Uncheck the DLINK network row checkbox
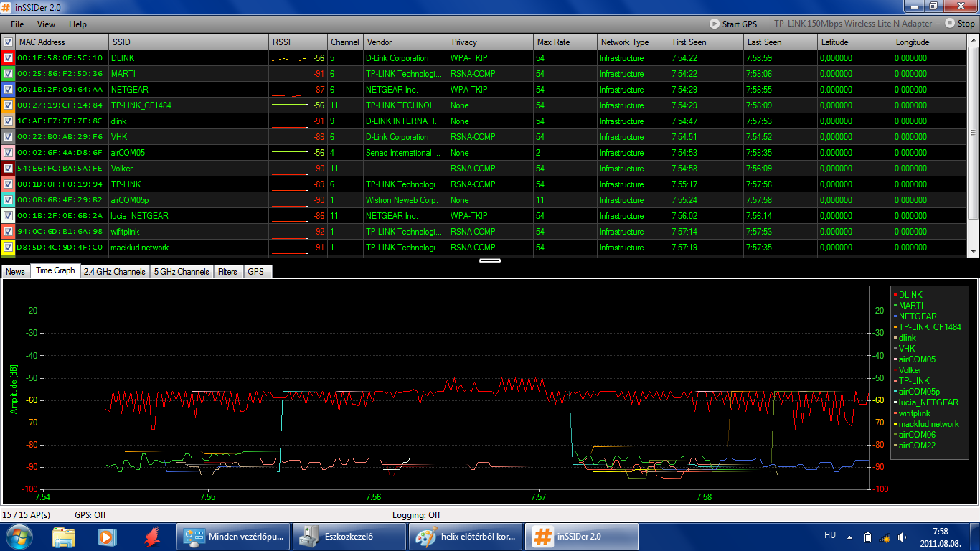The height and width of the screenshot is (551, 980). point(8,58)
